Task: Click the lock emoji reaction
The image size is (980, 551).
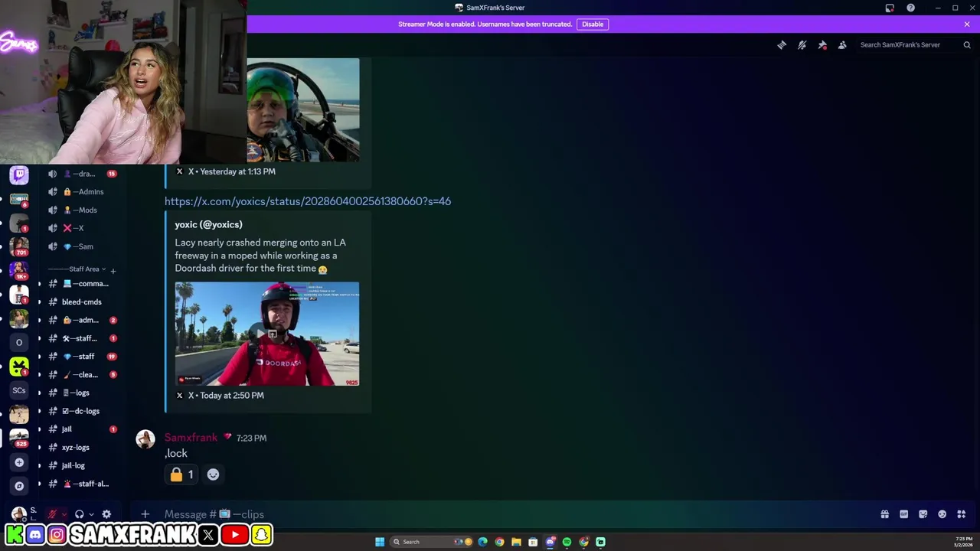Action: [181, 474]
